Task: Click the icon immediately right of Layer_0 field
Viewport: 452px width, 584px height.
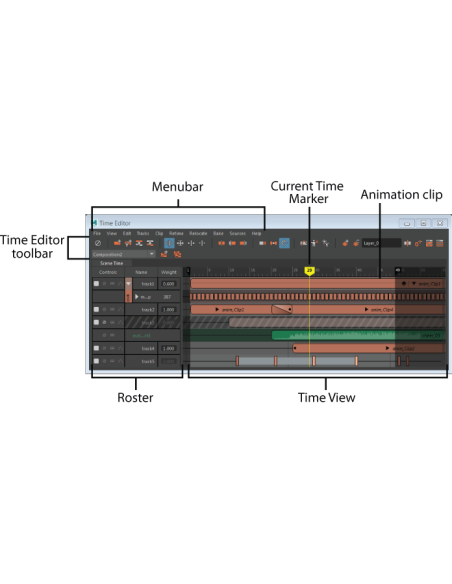Action: click(407, 243)
